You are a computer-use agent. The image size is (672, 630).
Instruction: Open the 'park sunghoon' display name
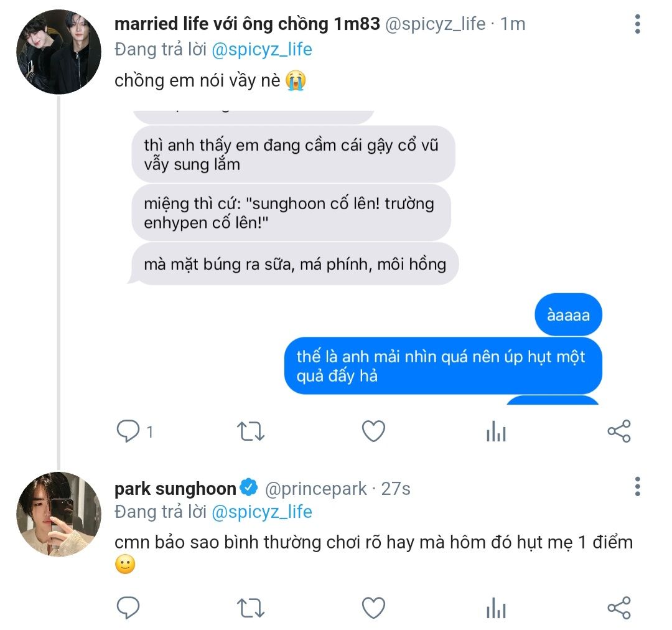click(175, 489)
